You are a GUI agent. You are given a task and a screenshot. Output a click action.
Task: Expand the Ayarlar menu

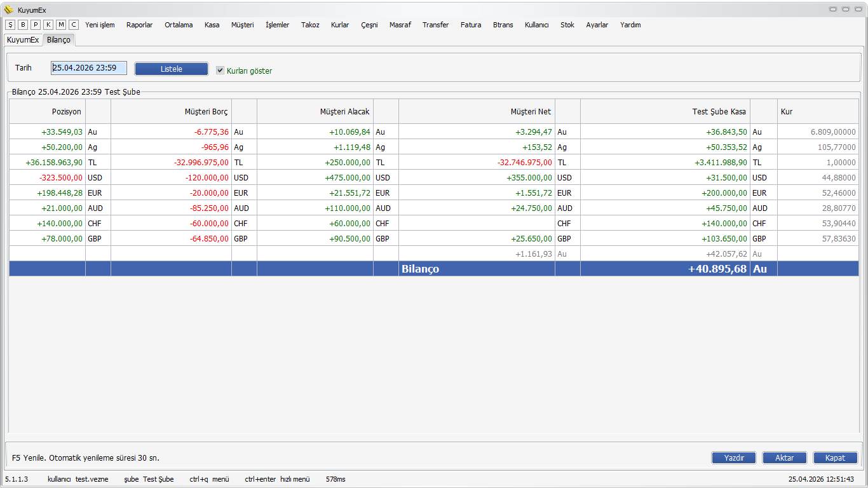pyautogui.click(x=597, y=25)
